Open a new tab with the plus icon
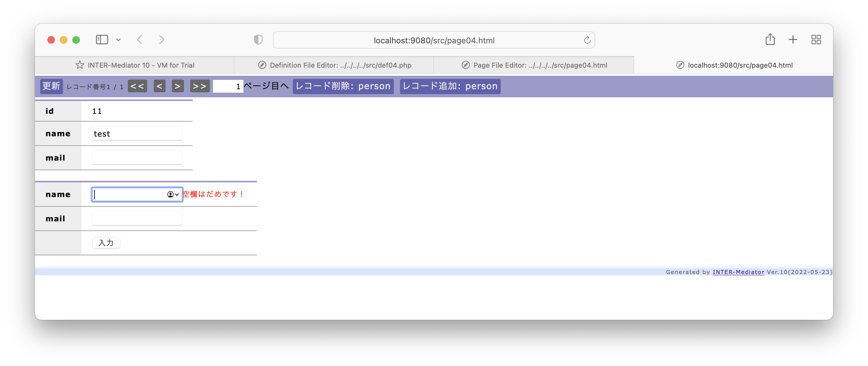 coord(793,40)
